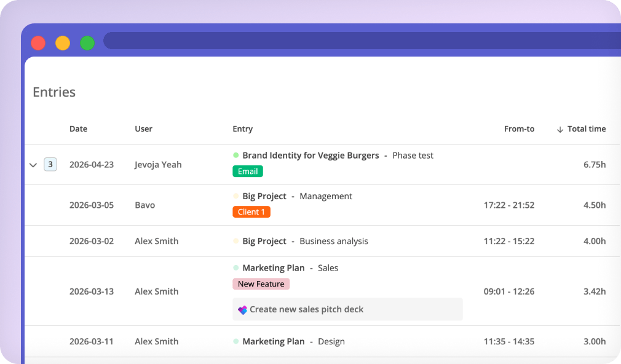Click the From-to column header
This screenshot has height=364, width=621.
[x=519, y=129]
